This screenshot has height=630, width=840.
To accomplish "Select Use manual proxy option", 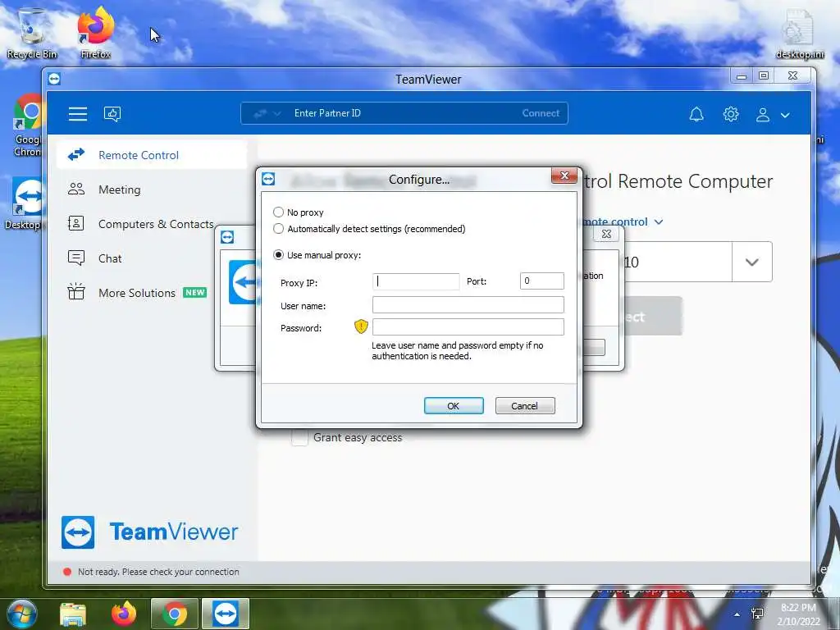I will 278,255.
